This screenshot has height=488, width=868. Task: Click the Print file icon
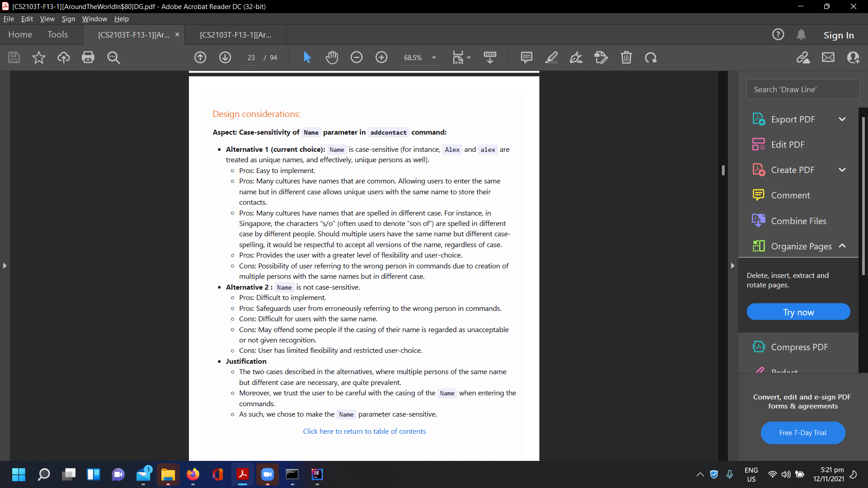point(88,57)
